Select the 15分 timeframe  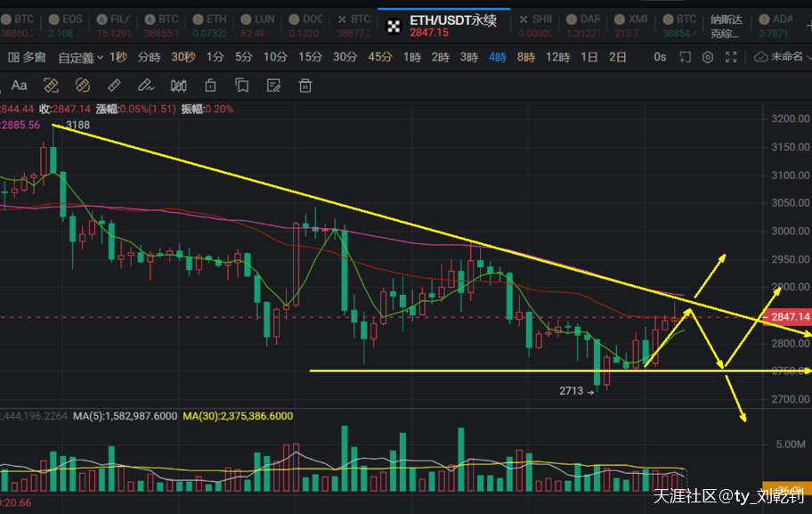click(x=310, y=57)
